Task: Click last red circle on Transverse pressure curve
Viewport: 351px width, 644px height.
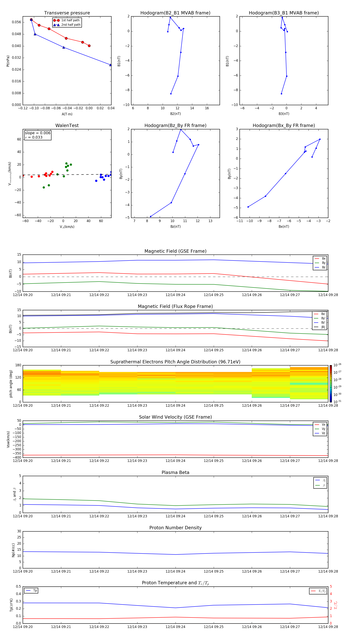Action: click(89, 46)
